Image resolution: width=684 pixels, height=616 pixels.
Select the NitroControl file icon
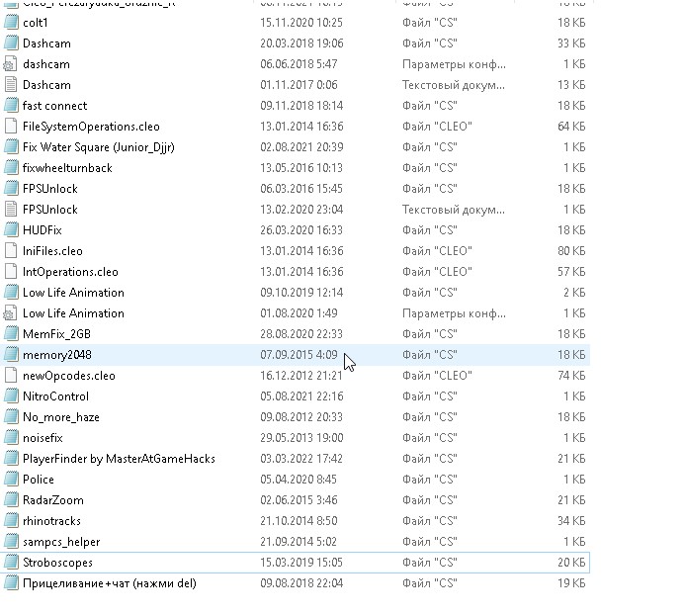pos(11,396)
